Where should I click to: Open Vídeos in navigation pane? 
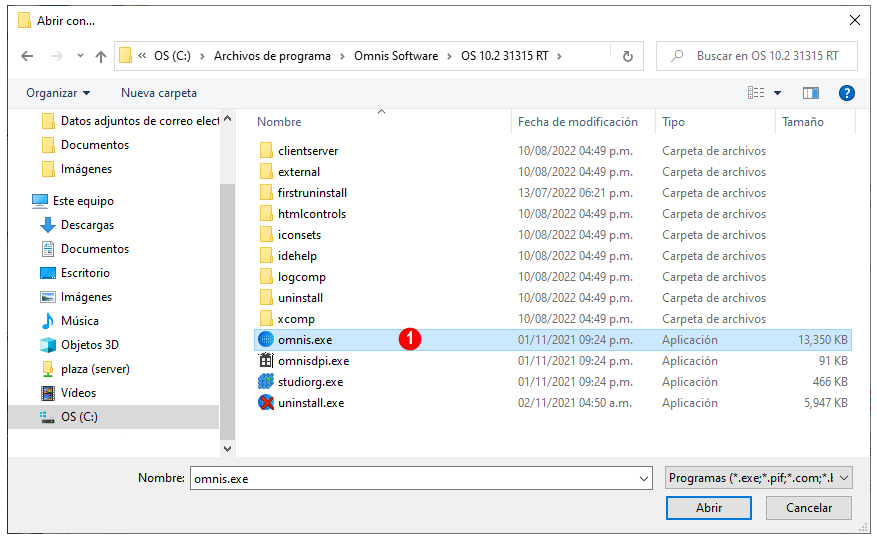pyautogui.click(x=68, y=393)
